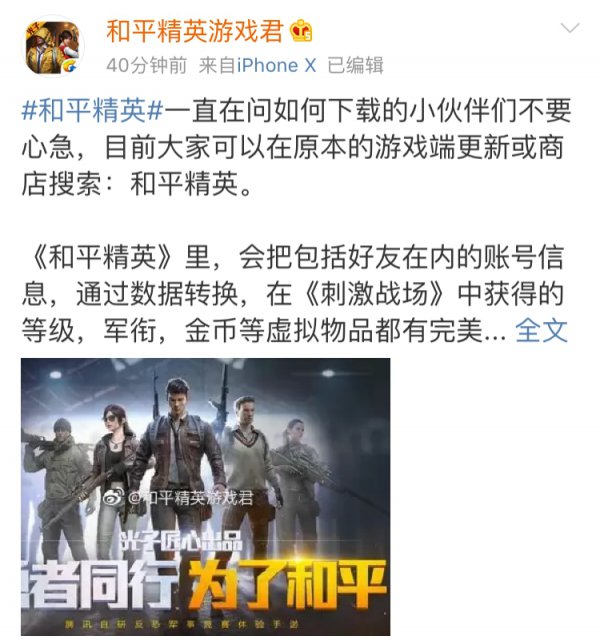Screen dimensions: 600x640
Task: Click the gold crown VIP badge
Action: coord(301,31)
